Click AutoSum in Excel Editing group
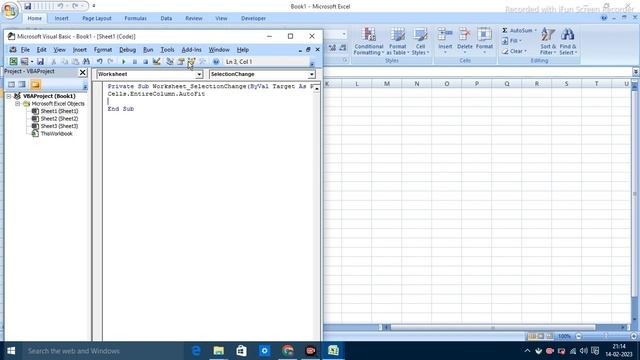 pos(518,31)
